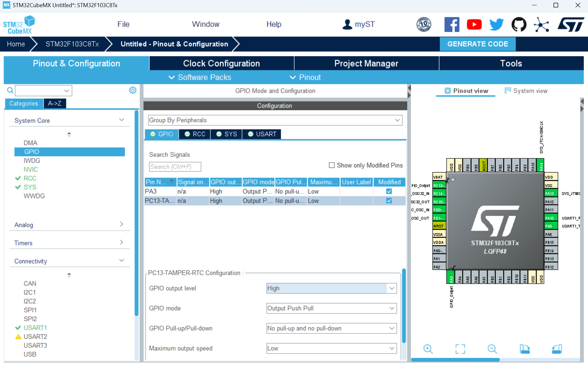The image size is (588, 366).
Task: Toggle Modified checkbox for PA3 row
Action: [389, 192]
